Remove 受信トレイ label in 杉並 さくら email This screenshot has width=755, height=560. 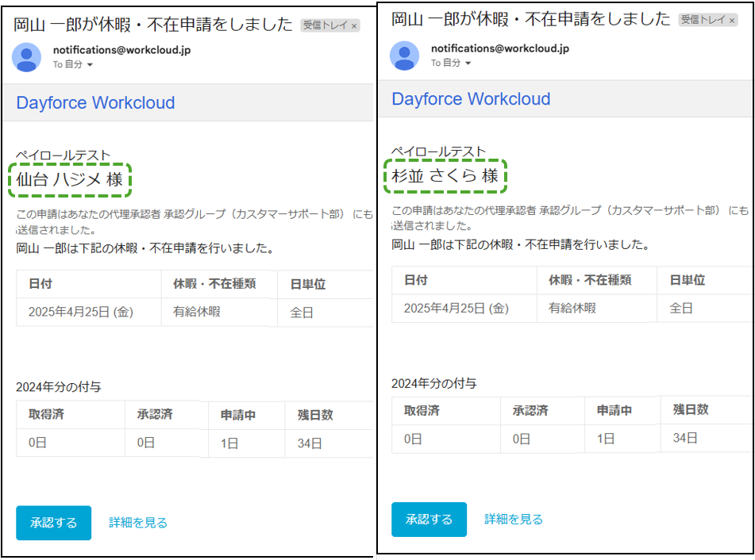[731, 21]
